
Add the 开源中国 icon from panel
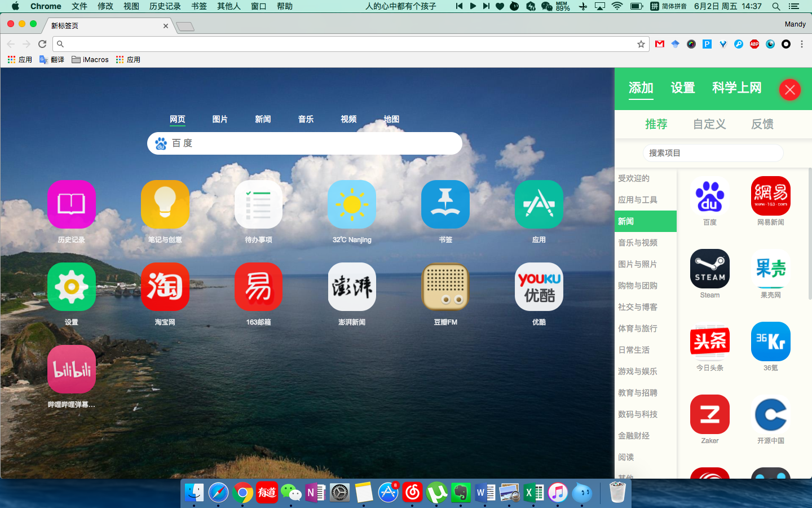click(x=771, y=414)
